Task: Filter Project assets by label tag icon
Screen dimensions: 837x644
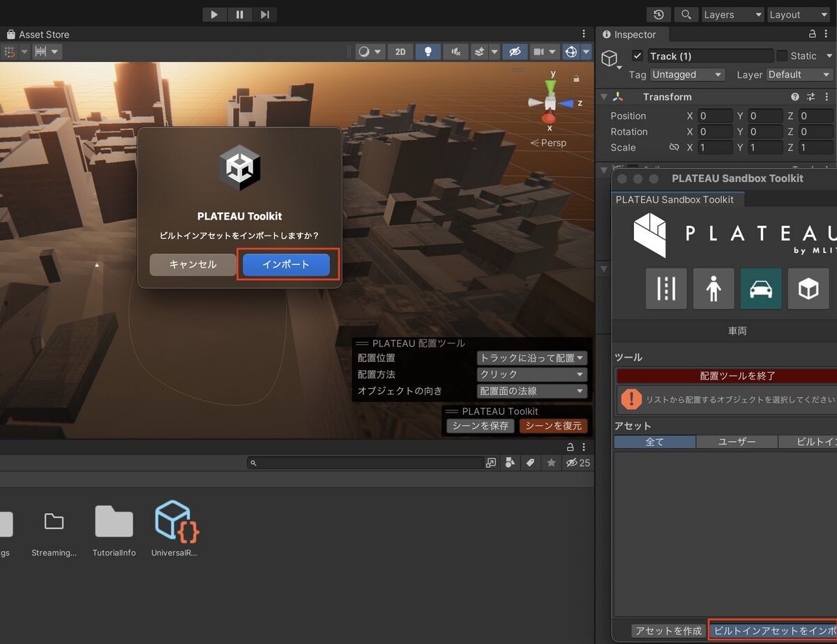Action: pos(530,463)
